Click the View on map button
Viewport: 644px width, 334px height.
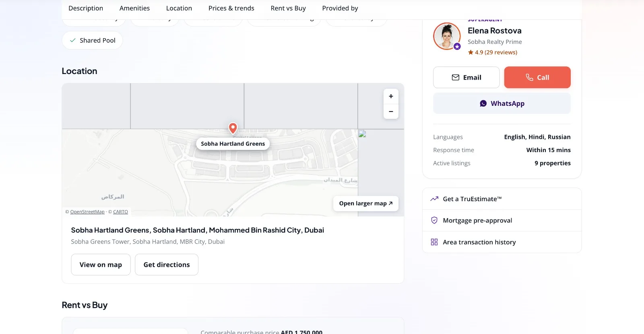pyautogui.click(x=101, y=264)
